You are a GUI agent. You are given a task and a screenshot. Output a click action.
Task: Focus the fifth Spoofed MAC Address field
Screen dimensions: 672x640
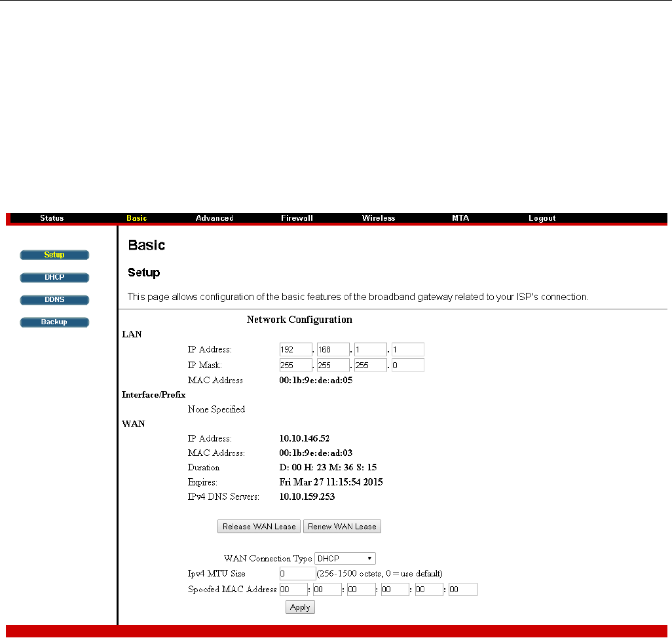[x=429, y=590]
